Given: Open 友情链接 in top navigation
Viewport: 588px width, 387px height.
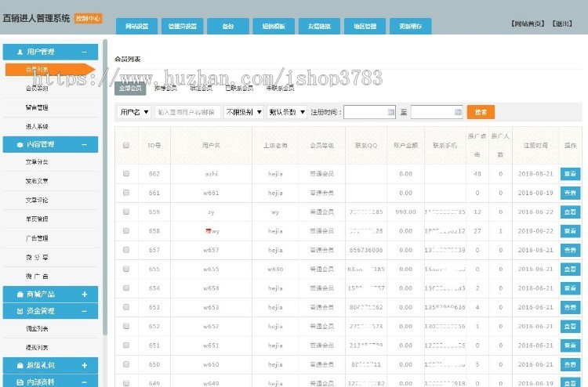Looking at the screenshot, I should [x=320, y=26].
